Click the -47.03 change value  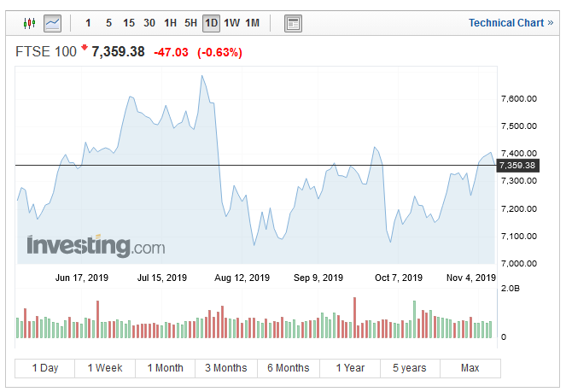[171, 53]
